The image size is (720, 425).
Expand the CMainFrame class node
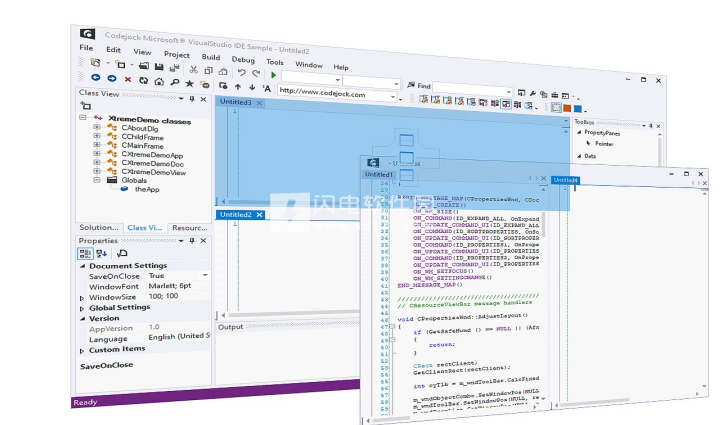click(x=96, y=144)
